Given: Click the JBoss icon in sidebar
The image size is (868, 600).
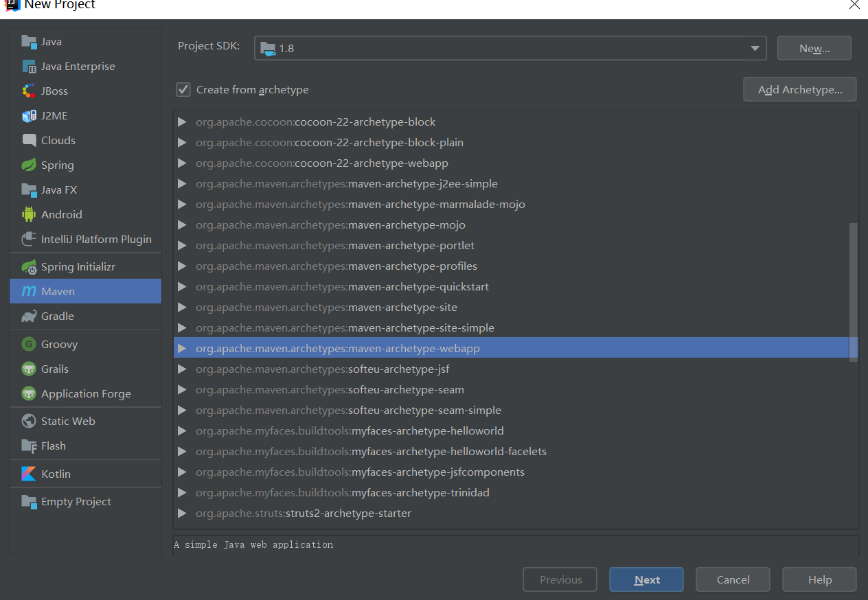Looking at the screenshot, I should click(29, 91).
